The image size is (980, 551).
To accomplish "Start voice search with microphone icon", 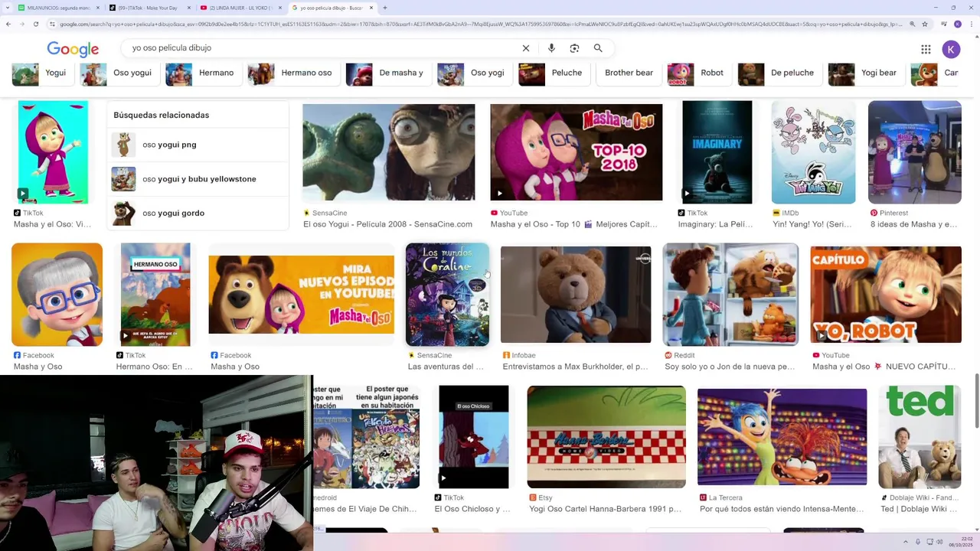I will pyautogui.click(x=551, y=48).
